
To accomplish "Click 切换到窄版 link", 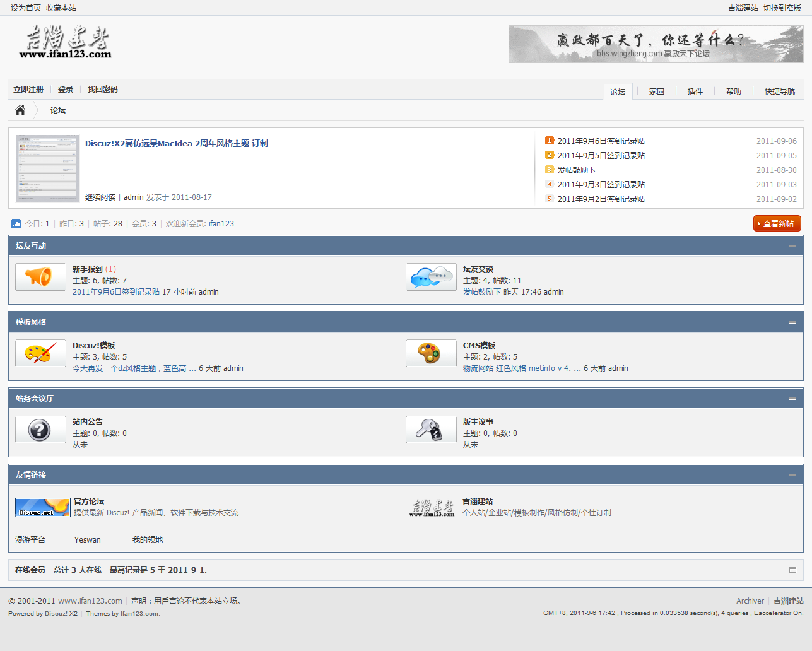I will [782, 8].
